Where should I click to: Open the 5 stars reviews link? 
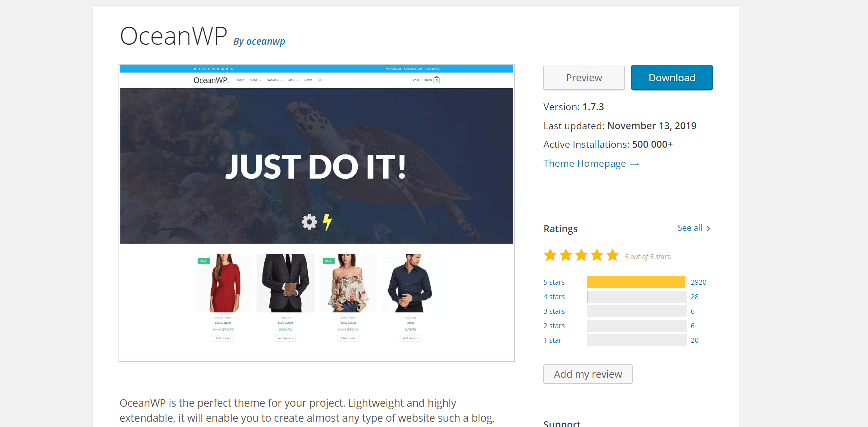coord(554,282)
